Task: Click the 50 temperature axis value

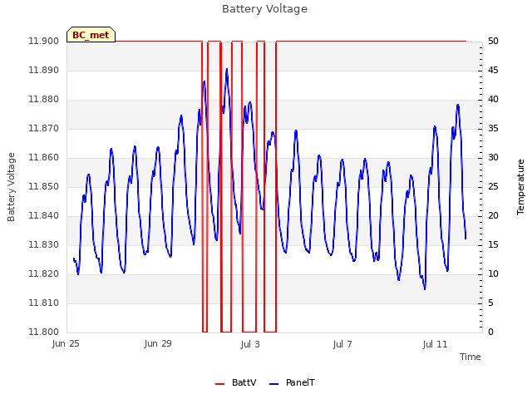Action: point(493,42)
